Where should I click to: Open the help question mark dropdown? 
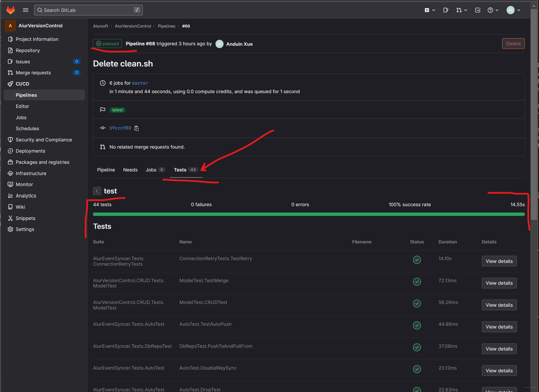(493, 10)
